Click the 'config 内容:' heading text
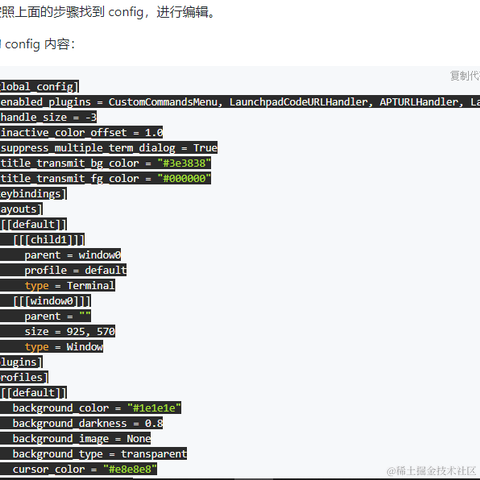Viewport: 480px width, 480px height. tap(40, 44)
